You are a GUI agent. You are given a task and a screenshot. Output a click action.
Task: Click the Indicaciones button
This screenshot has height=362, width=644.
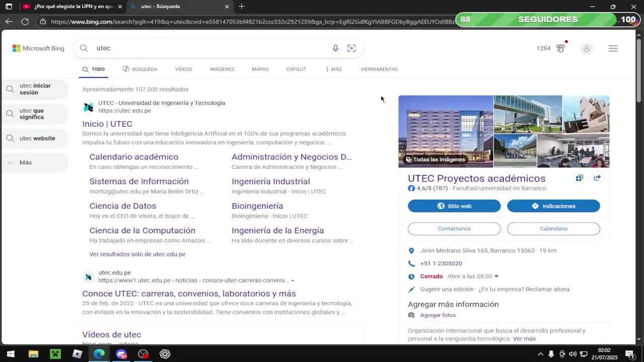click(553, 206)
